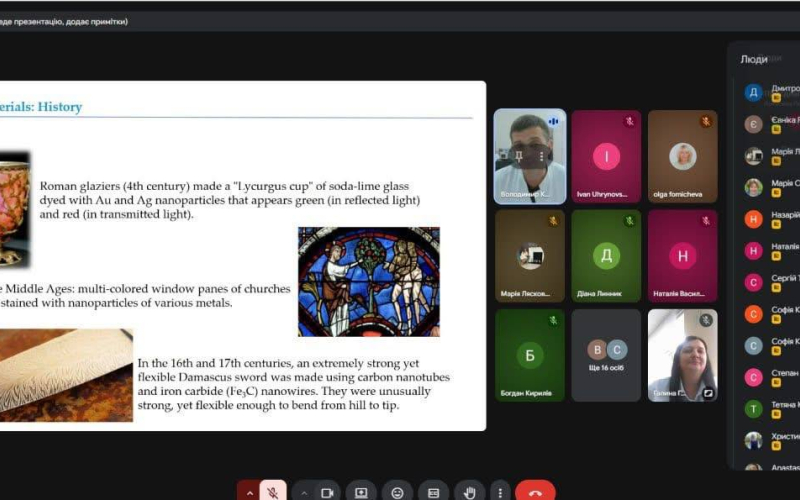Click muted mic icon on Марія Ляскав tile
The image size is (800, 500).
coord(554,221)
